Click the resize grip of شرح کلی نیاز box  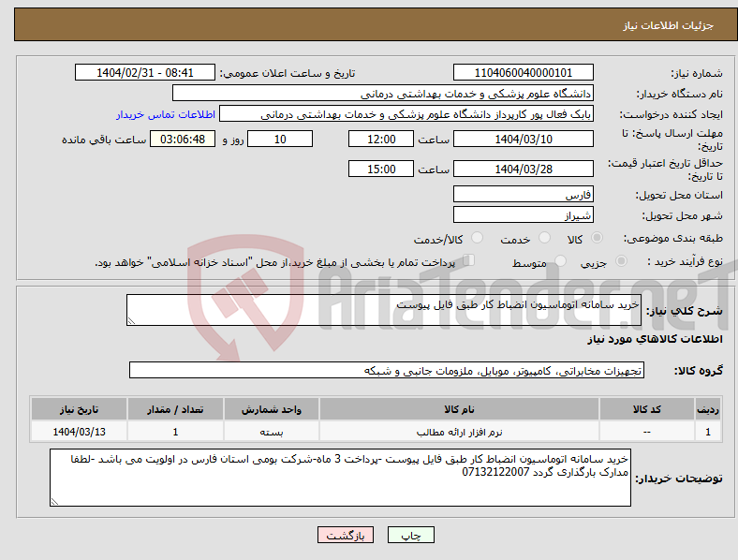(131, 321)
